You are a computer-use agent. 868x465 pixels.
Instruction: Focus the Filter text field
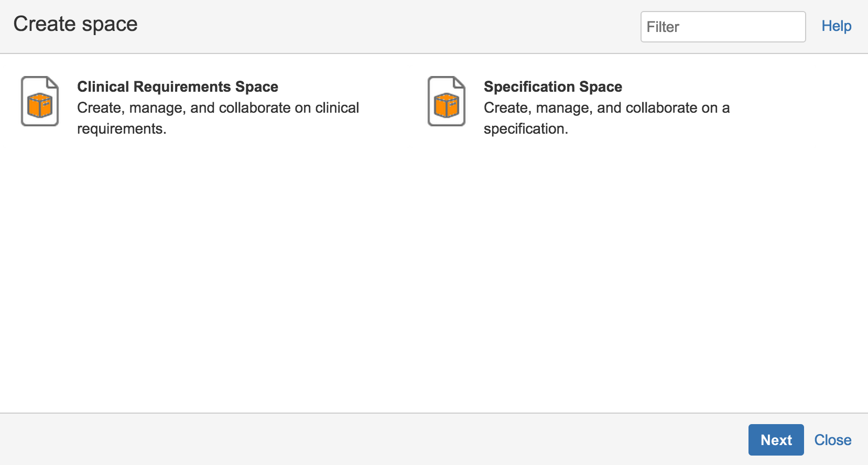click(723, 27)
